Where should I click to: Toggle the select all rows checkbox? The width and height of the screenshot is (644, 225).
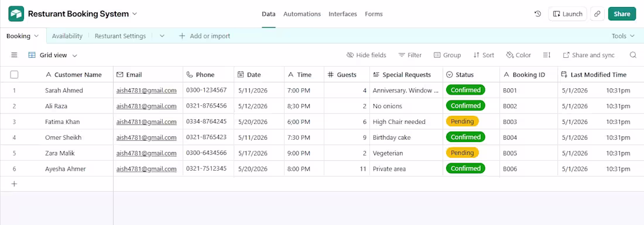coord(14,75)
